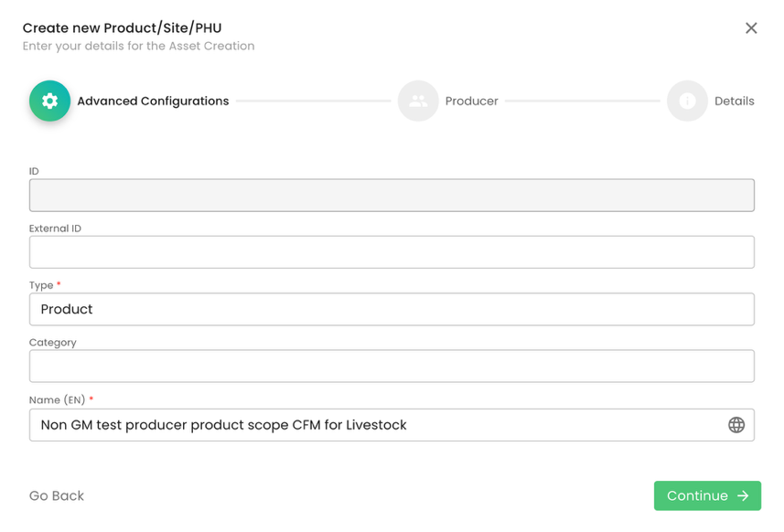Click the greyed-out ID field
The height and width of the screenshot is (532, 784).
392,196
